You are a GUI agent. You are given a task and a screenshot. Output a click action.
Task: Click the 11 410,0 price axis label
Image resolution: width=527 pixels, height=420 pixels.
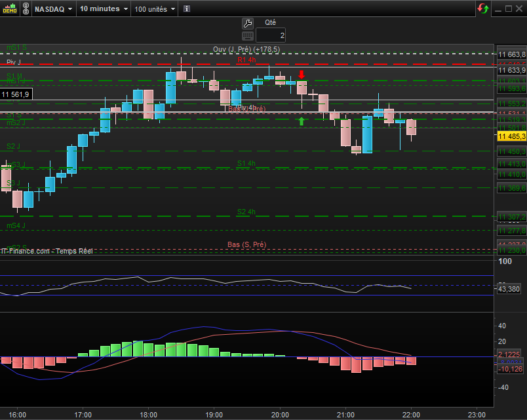(x=512, y=174)
